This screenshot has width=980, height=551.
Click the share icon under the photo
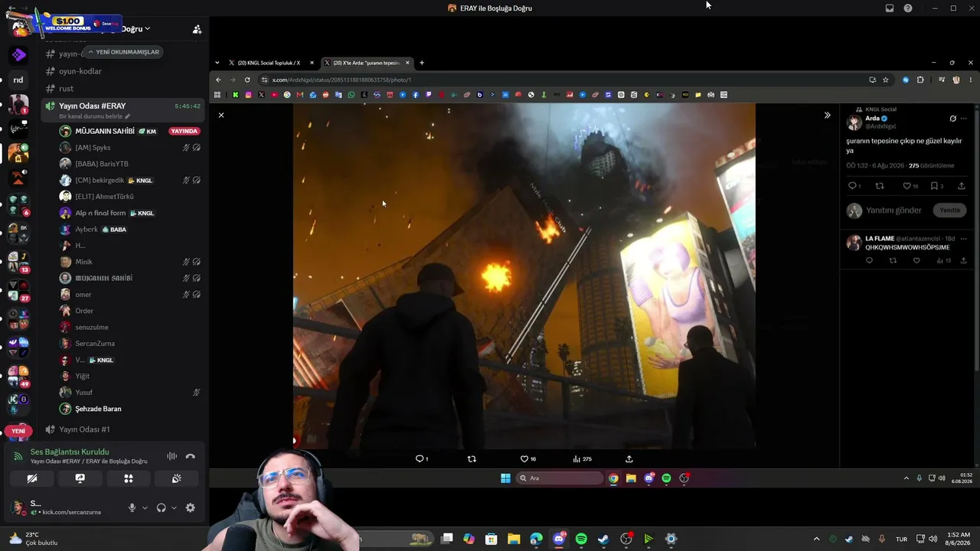click(629, 459)
